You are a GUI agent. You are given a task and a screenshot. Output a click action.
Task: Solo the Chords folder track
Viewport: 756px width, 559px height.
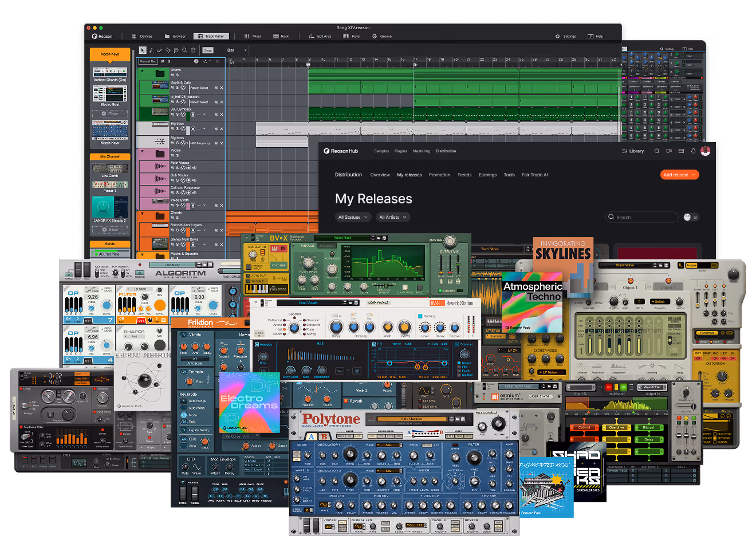click(178, 218)
